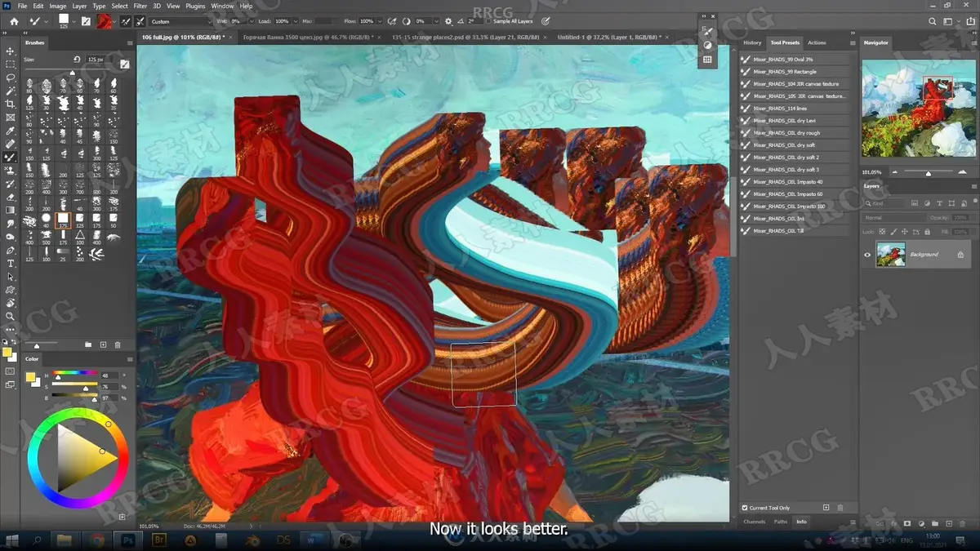Toggle Sample All Layers checkbox
This screenshot has height=551, width=980.
point(489,21)
